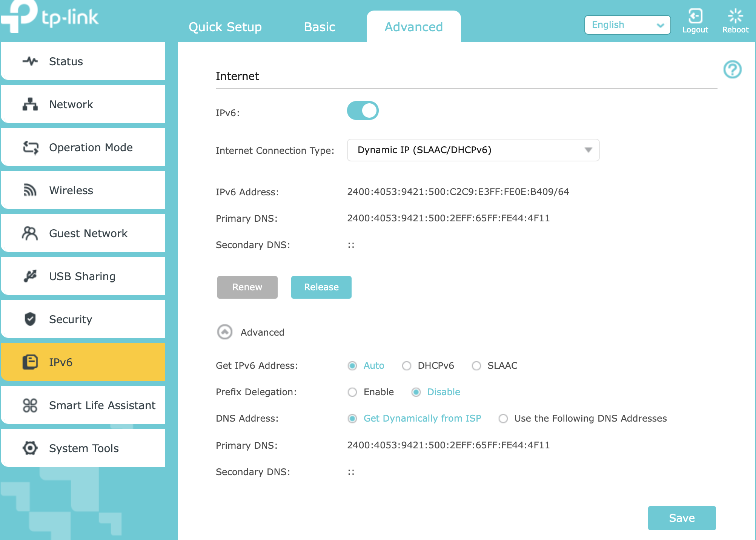Toggle the IPv6 switch off
The height and width of the screenshot is (540, 756).
click(x=363, y=111)
